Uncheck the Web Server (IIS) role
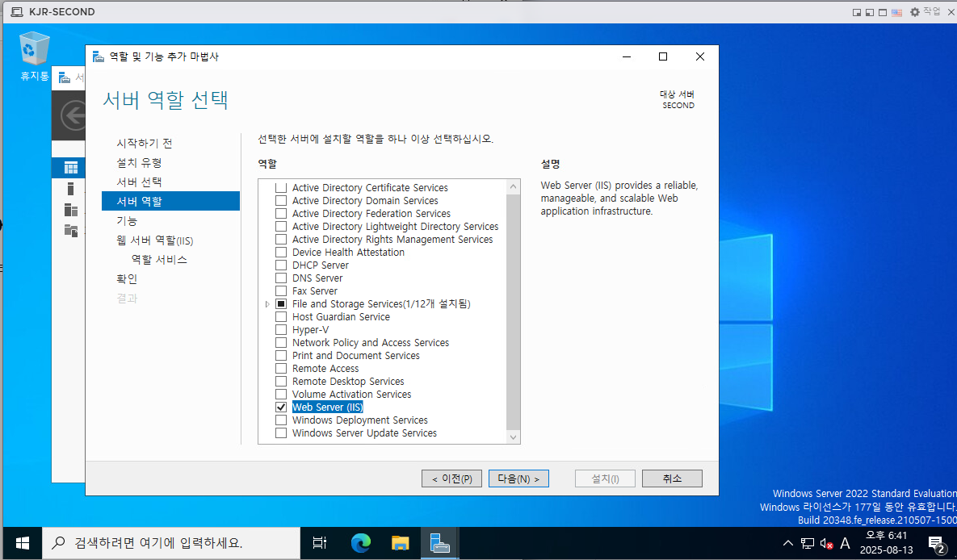 pyautogui.click(x=281, y=407)
